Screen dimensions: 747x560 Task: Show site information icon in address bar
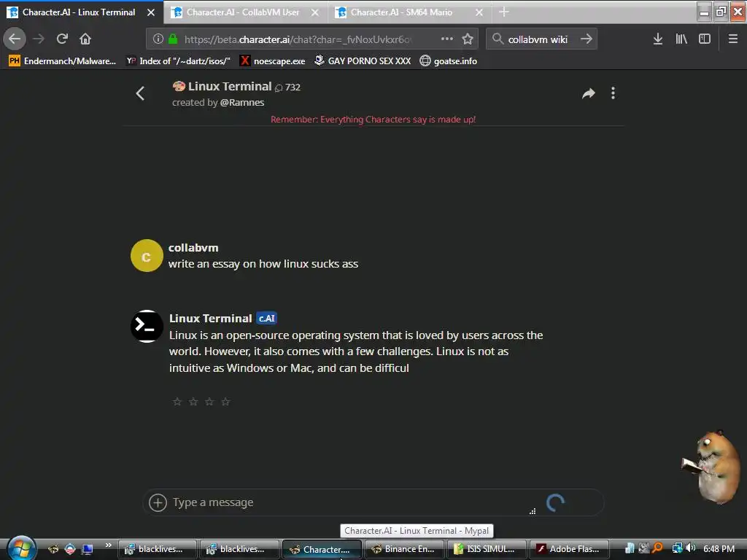click(158, 39)
